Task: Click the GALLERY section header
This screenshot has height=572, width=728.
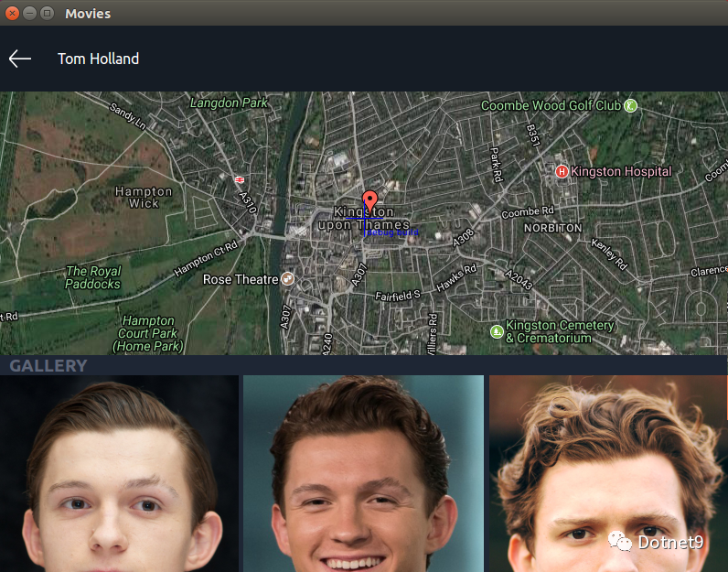Action: point(48,366)
